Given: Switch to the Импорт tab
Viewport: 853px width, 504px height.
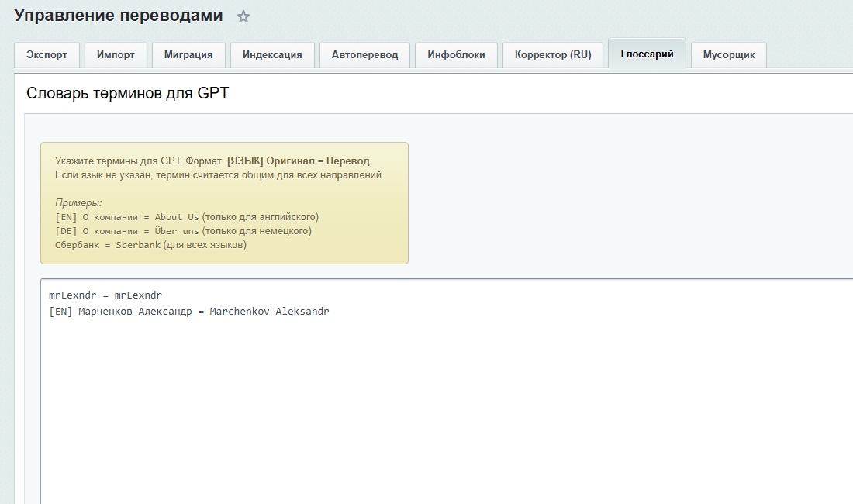Looking at the screenshot, I should [x=116, y=55].
